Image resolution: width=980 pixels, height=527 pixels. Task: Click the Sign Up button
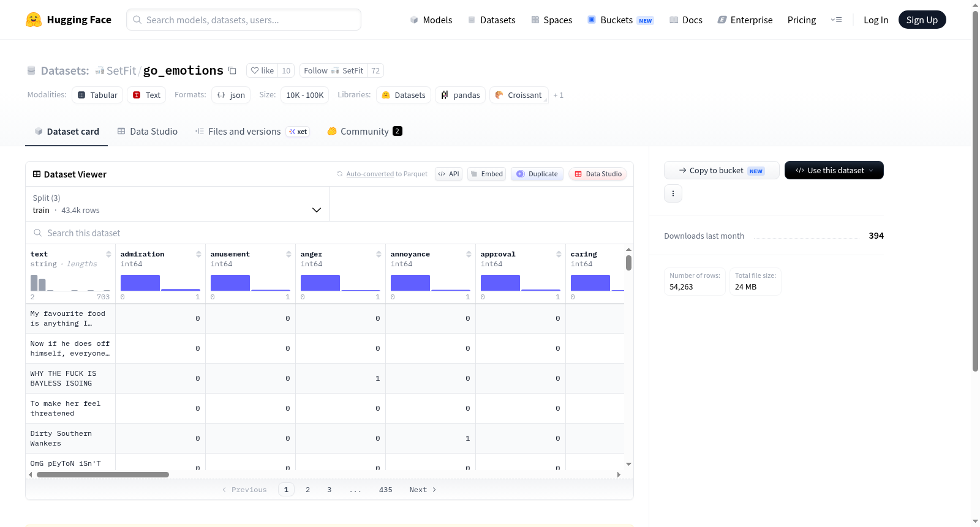point(922,20)
